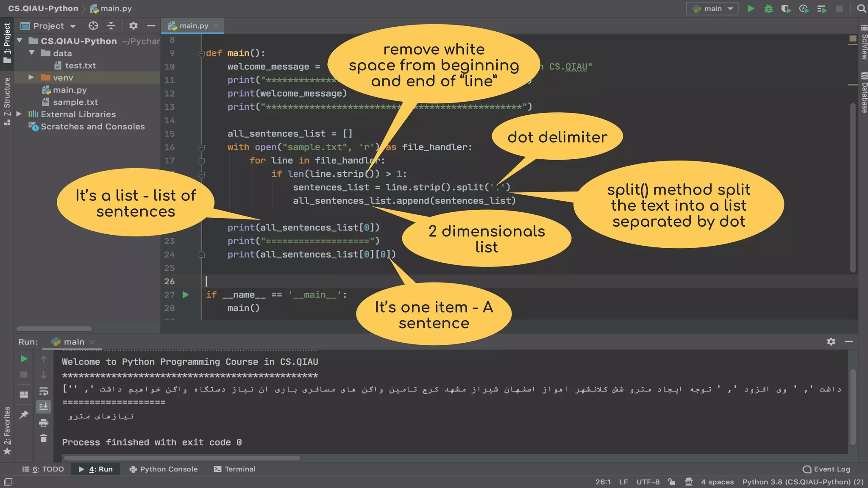Click horizontal scrollbar of run output

point(182,458)
